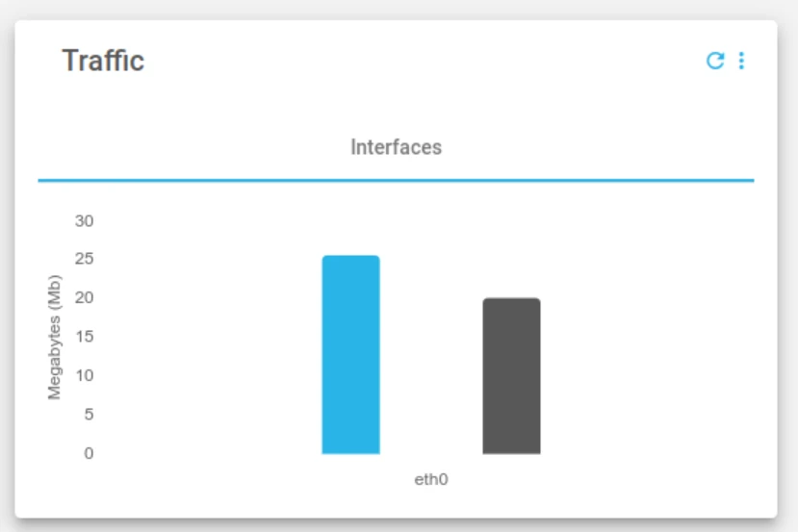Open the three-dot more options menu

click(741, 61)
